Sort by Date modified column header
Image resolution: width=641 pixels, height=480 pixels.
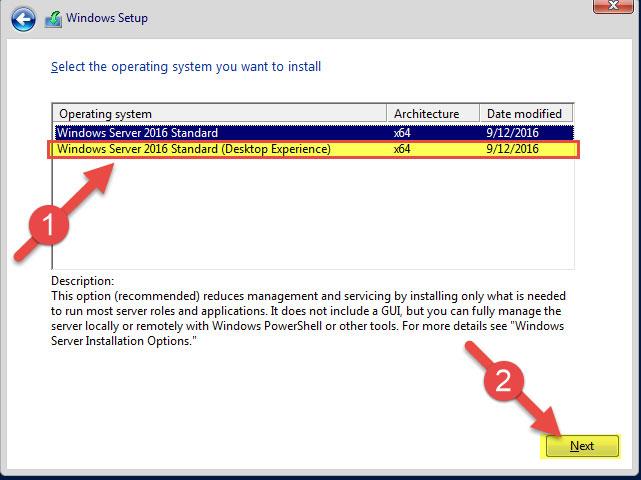(x=527, y=113)
